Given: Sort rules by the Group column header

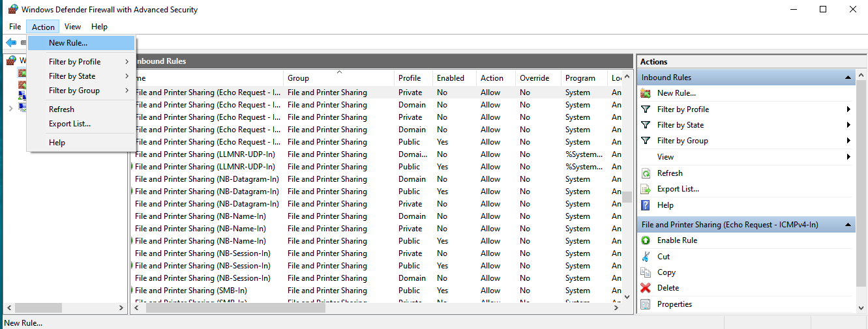Looking at the screenshot, I should pos(338,78).
